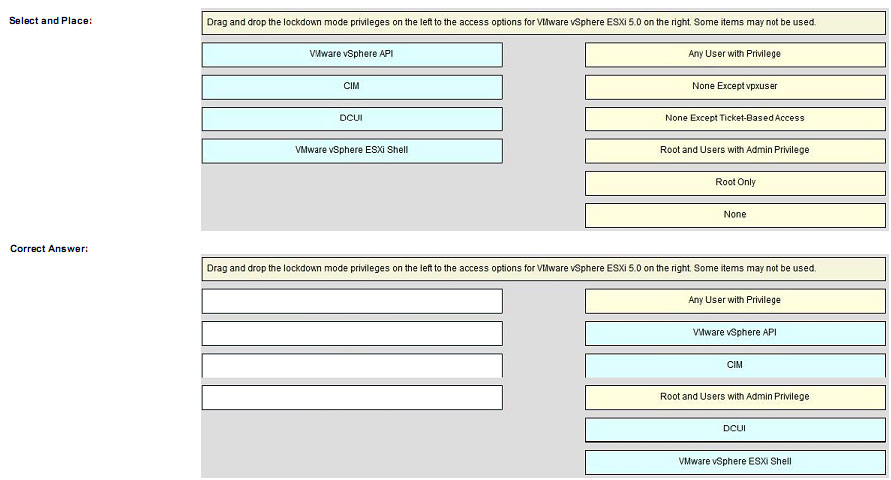Screen dimensions: 891x480
Task: Select the CIM tile in Correct Answer section
Action: tap(735, 365)
